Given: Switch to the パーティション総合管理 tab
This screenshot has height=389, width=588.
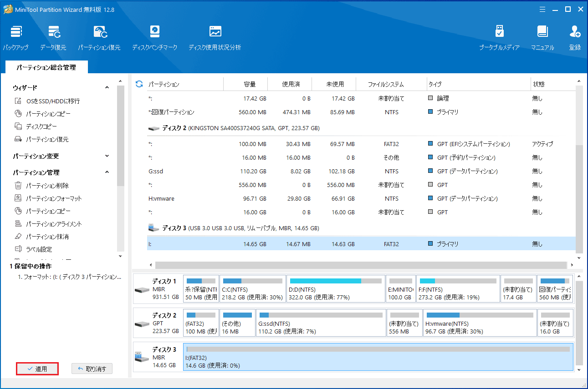Looking at the screenshot, I should point(46,67).
